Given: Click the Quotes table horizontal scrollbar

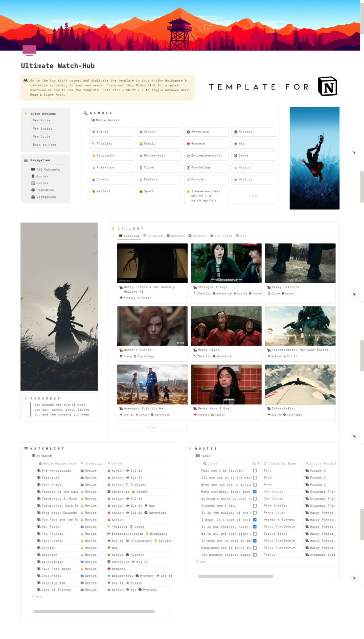Looking at the screenshot, I should [x=235, y=576].
